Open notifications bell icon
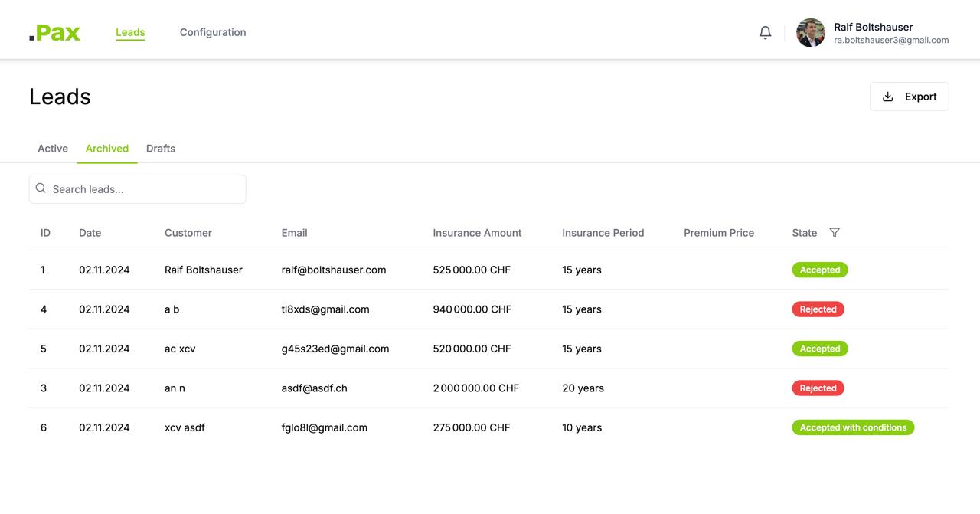Image resolution: width=980 pixels, height=514 pixels. click(x=765, y=32)
